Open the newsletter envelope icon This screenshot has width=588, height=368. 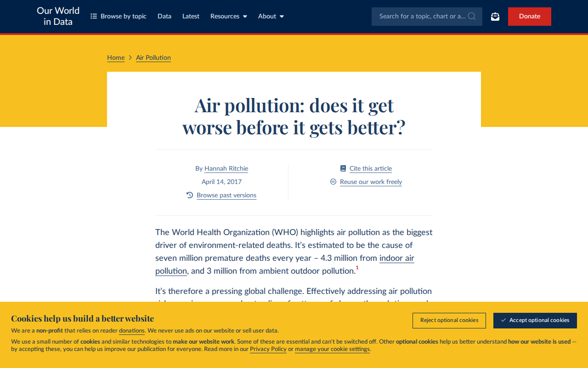495,17
